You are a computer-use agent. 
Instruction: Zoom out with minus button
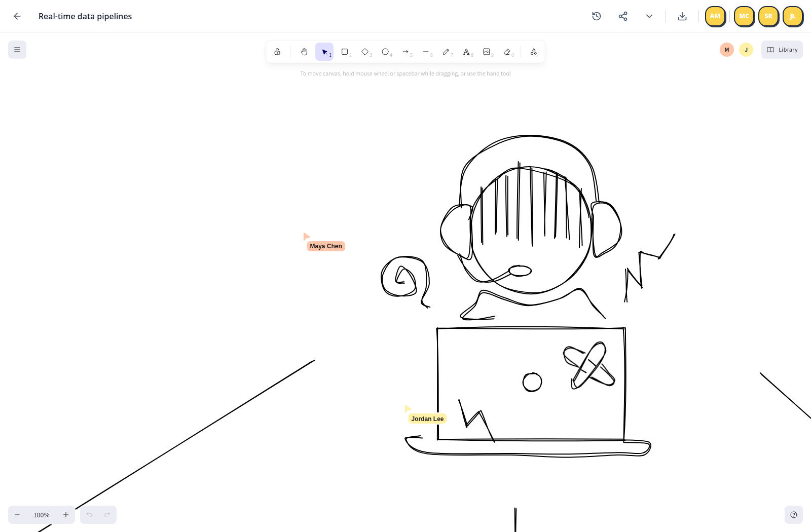(17, 515)
